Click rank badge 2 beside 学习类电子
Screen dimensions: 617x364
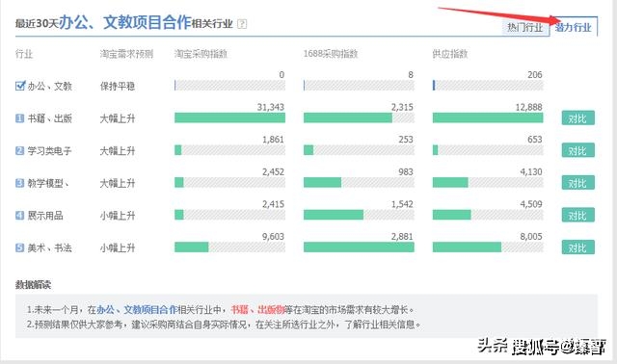click(19, 150)
